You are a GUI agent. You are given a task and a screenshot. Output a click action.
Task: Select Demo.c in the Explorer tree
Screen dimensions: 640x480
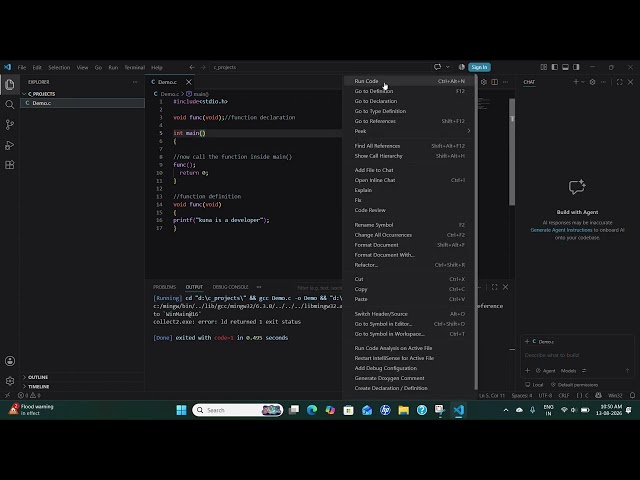(83, 103)
